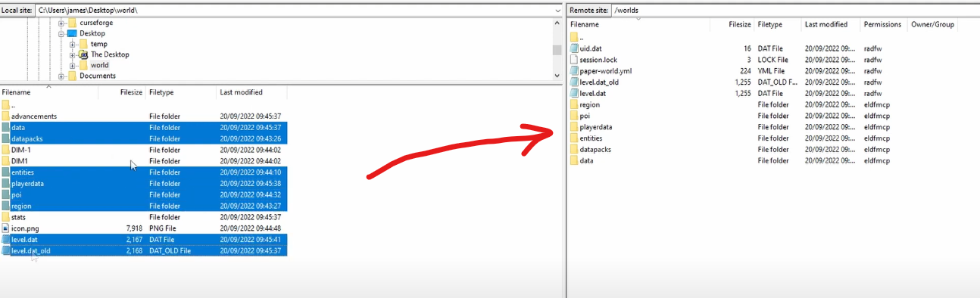Sort remote list by Permissions column header
The image size is (980, 298).
(883, 24)
